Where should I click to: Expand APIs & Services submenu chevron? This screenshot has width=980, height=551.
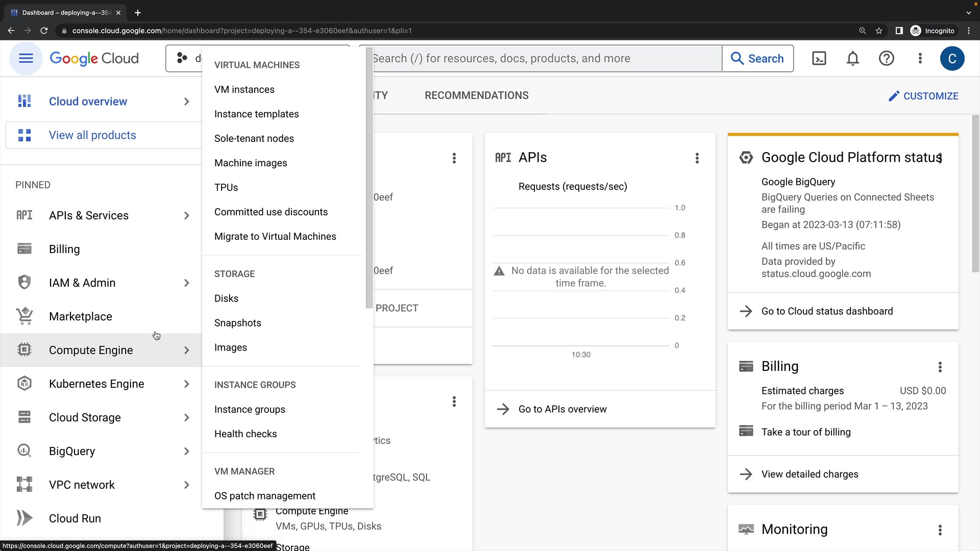[x=186, y=216]
